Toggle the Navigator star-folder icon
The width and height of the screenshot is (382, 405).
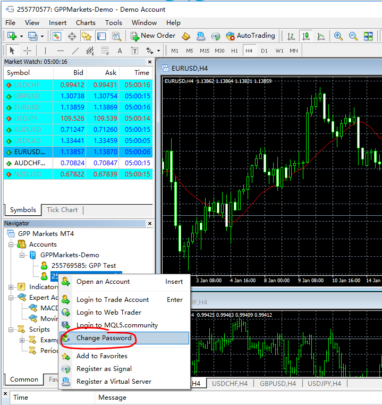(x=87, y=36)
